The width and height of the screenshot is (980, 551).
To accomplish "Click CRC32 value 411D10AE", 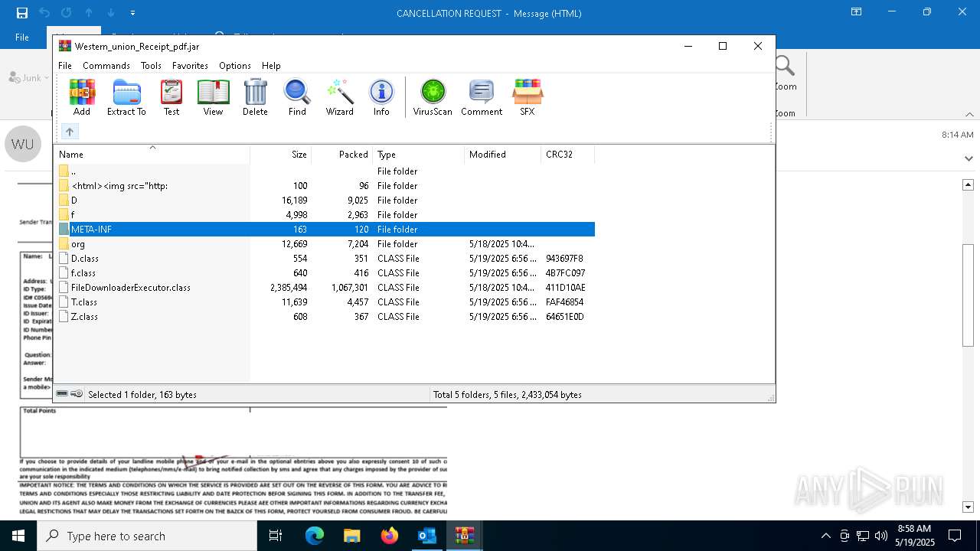I will pyautogui.click(x=566, y=287).
